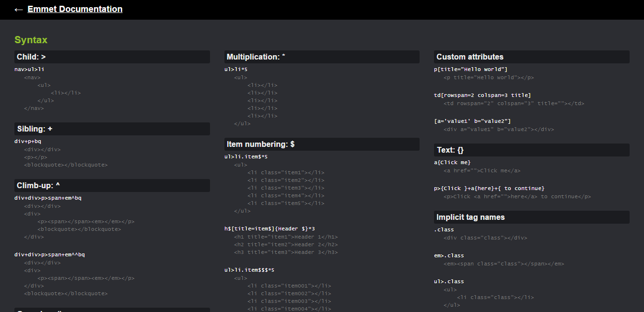This screenshot has width=644, height=312.
Task: Click the abbreviation a{Click me}
Action: coord(452,162)
